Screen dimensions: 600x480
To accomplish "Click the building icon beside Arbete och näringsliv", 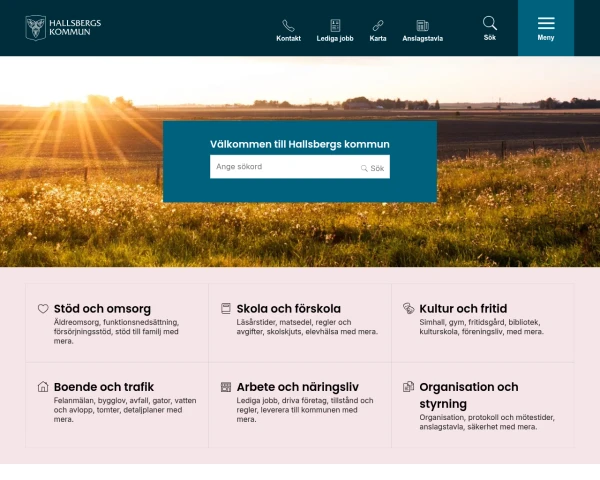I will click(x=226, y=387).
